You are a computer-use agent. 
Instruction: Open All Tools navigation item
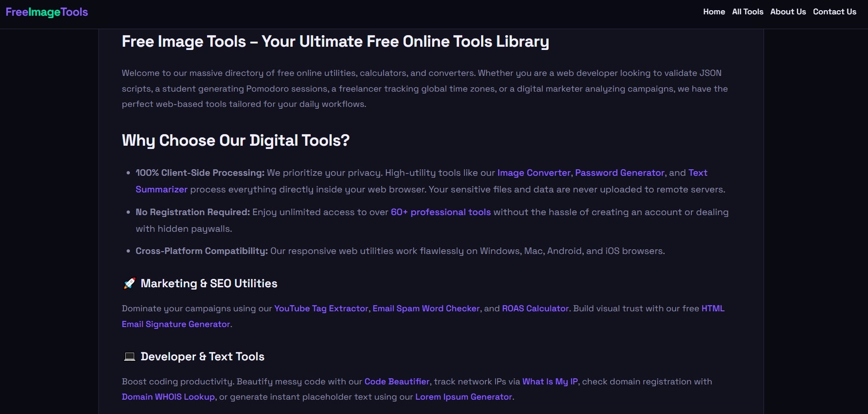(747, 12)
